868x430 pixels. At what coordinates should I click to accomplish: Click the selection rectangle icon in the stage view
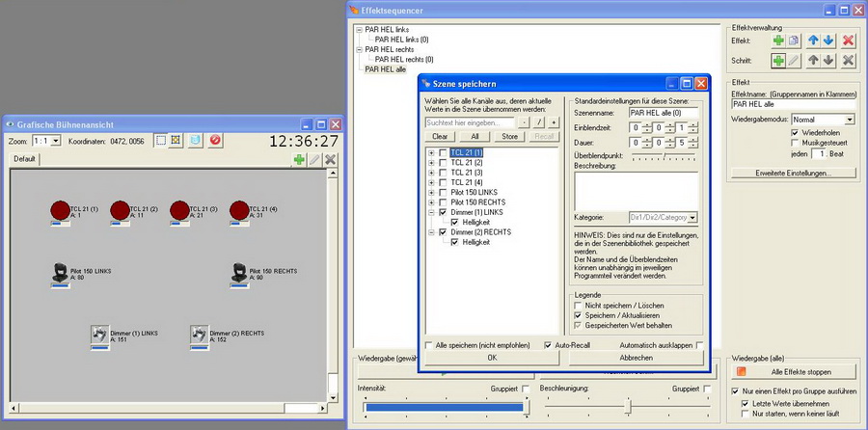[161, 141]
